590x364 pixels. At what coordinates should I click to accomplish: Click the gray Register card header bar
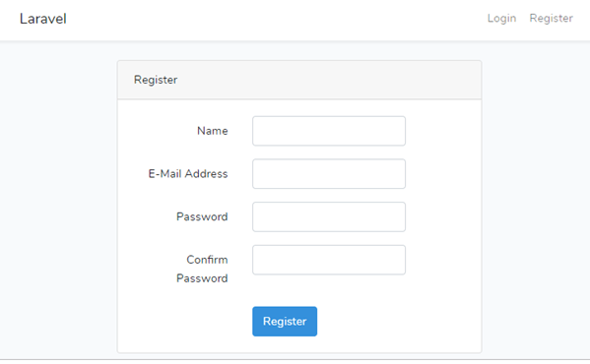(x=299, y=80)
